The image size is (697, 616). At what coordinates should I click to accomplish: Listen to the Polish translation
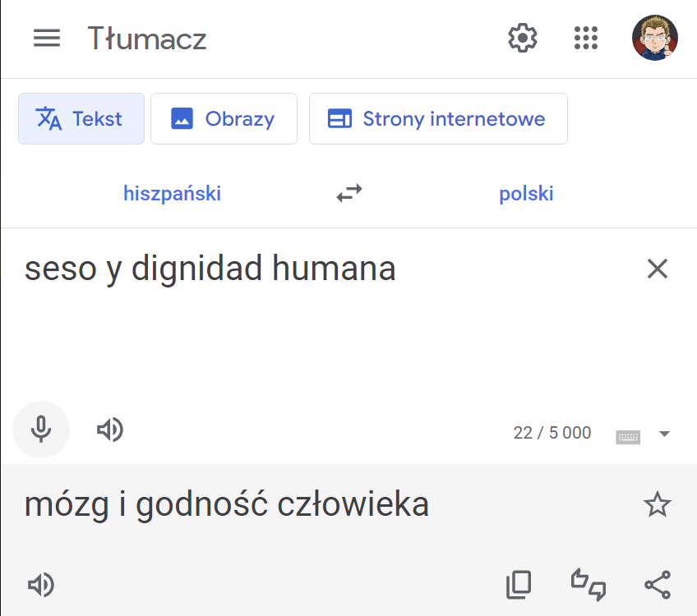pyautogui.click(x=41, y=585)
